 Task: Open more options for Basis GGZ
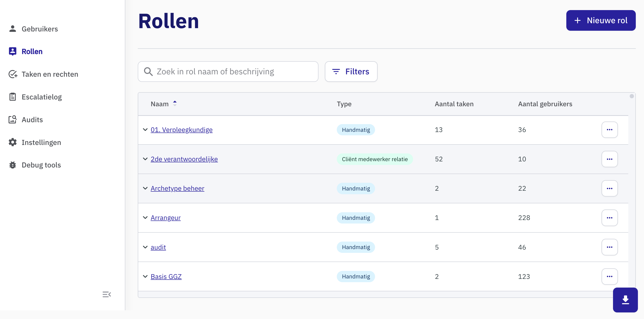pos(609,277)
